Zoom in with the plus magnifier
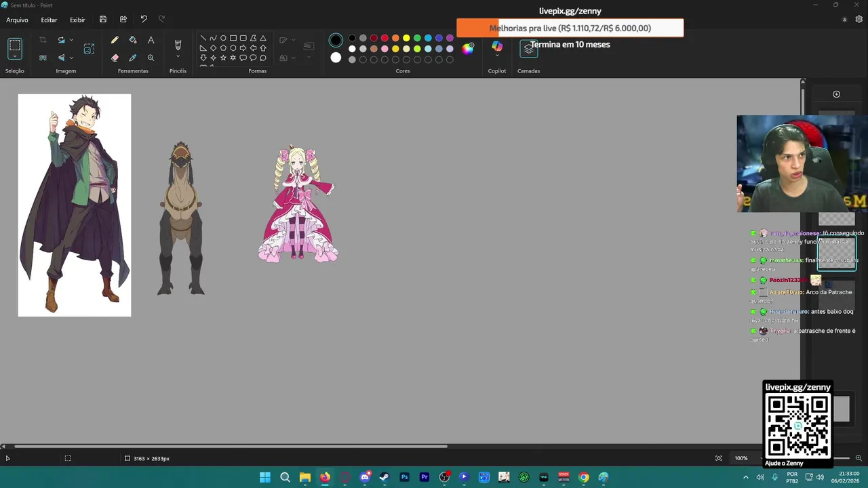Screen dimensions: 868x488 coord(859,458)
